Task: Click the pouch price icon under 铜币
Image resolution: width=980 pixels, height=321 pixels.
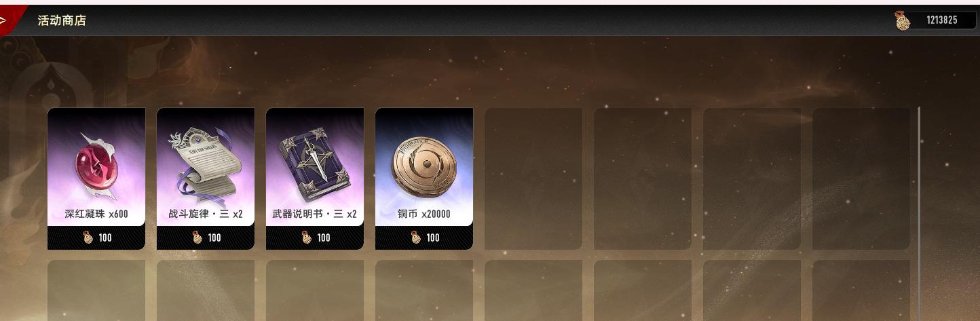Action: [x=415, y=238]
